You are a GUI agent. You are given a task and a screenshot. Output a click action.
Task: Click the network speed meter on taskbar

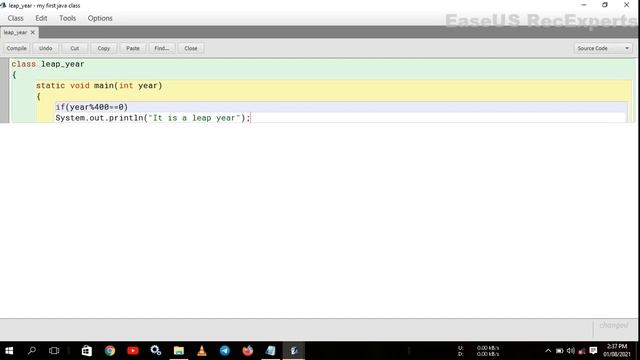(x=478, y=351)
